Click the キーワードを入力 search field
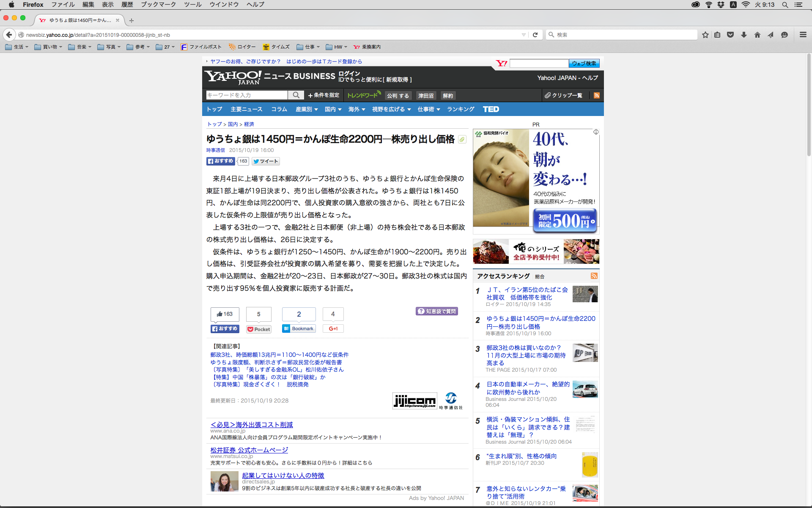 [247, 95]
